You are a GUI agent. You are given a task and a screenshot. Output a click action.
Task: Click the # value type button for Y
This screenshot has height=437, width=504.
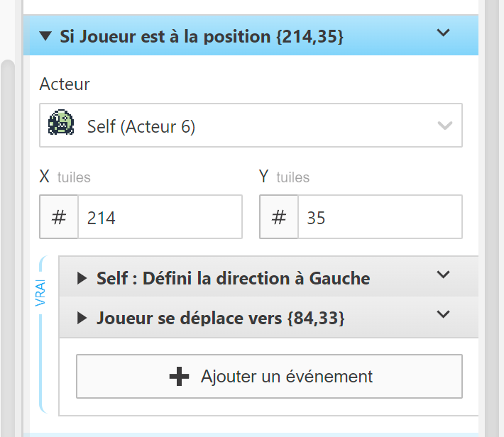pyautogui.click(x=279, y=217)
